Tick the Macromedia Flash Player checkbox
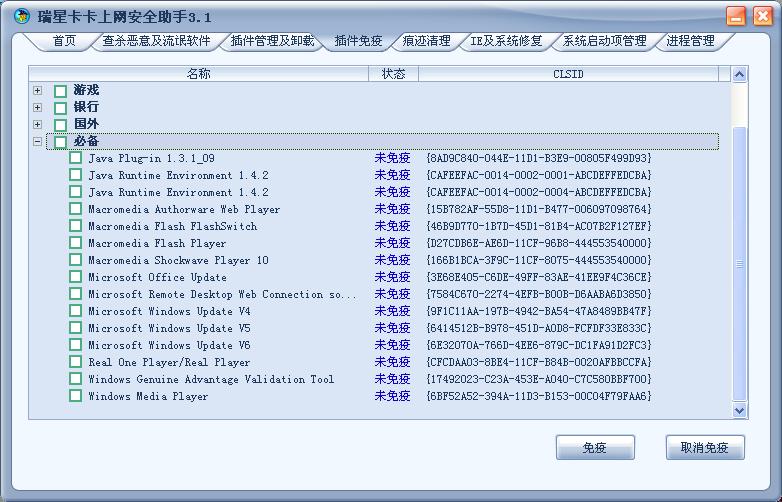The image size is (782, 502). pyautogui.click(x=75, y=243)
